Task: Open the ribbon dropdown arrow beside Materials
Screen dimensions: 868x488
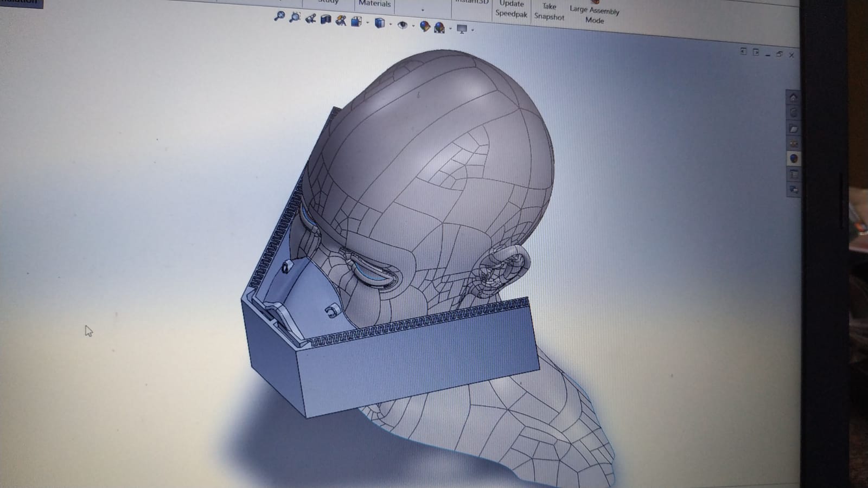Action: coord(423,10)
